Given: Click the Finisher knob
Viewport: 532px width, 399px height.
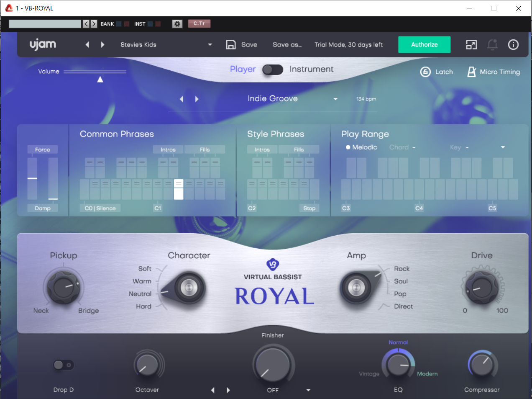Looking at the screenshot, I should click(x=273, y=365).
